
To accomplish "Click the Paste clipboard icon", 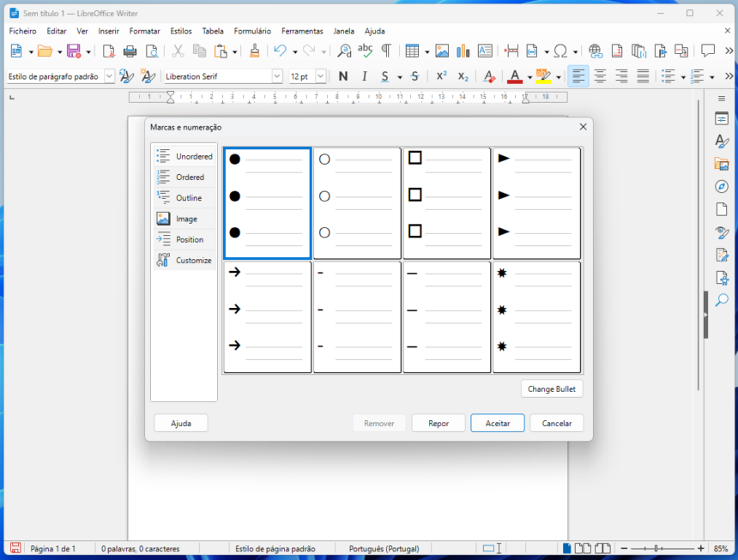I will [x=221, y=51].
